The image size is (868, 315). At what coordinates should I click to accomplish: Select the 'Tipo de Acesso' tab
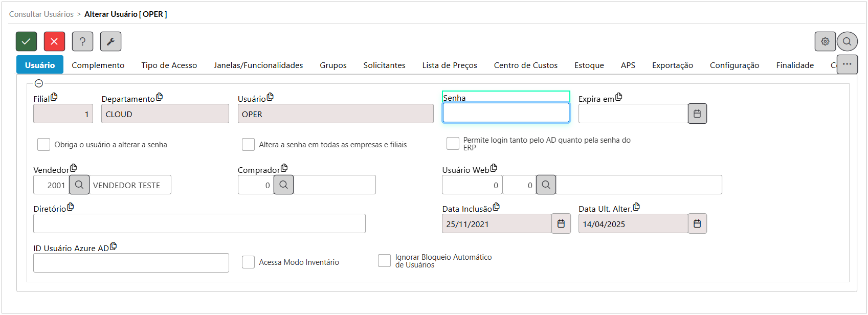(x=169, y=65)
